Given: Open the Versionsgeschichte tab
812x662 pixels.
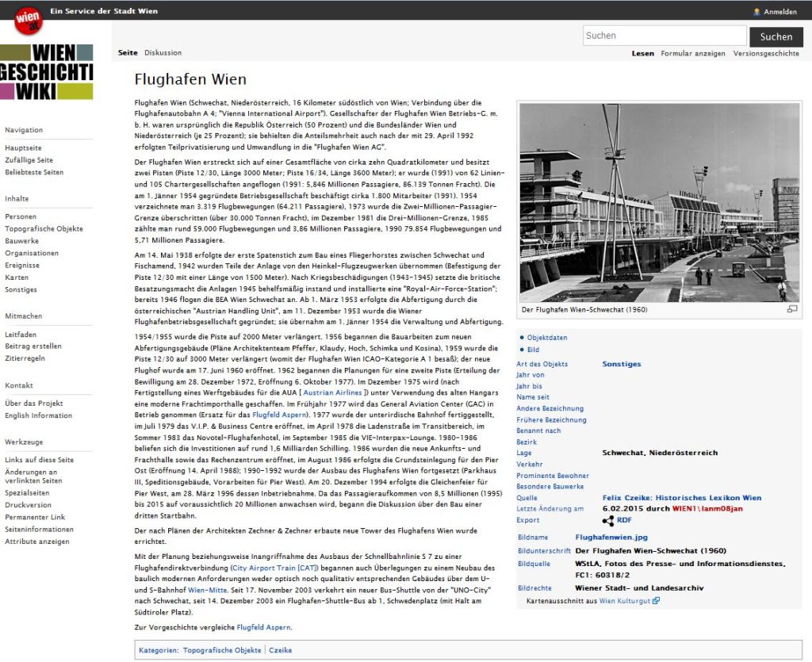Looking at the screenshot, I should click(766, 54).
